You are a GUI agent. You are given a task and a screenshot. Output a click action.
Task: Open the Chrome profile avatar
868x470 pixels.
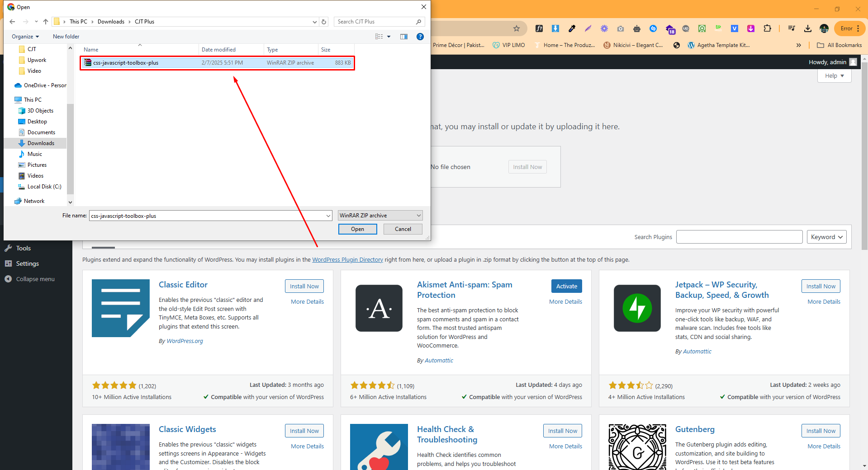(824, 28)
